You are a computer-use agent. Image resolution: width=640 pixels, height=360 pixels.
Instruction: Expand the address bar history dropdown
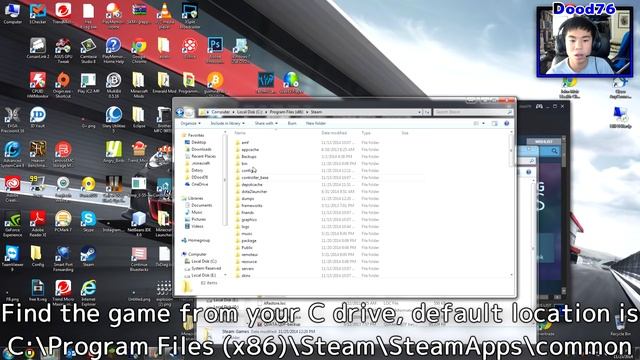coord(419,112)
